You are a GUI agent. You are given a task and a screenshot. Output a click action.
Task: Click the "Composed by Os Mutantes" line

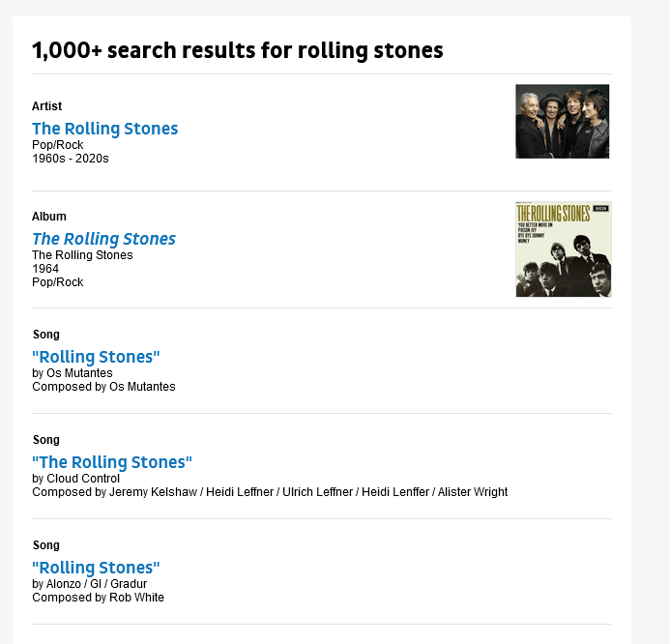[x=103, y=387]
